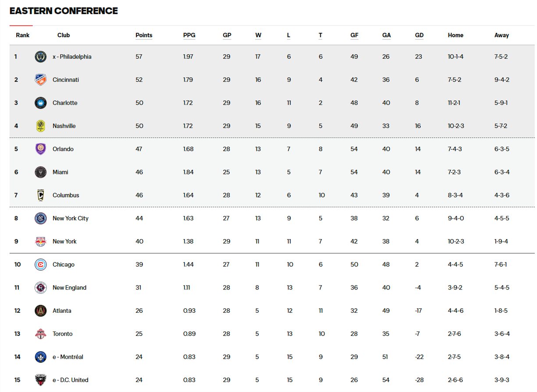Open the Orlando City purple crest
The width and height of the screenshot is (537, 392).
pyautogui.click(x=40, y=149)
